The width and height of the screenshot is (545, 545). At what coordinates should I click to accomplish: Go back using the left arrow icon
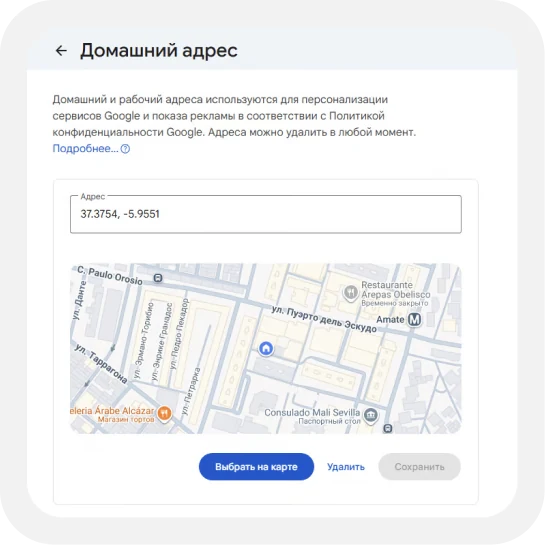(x=61, y=50)
